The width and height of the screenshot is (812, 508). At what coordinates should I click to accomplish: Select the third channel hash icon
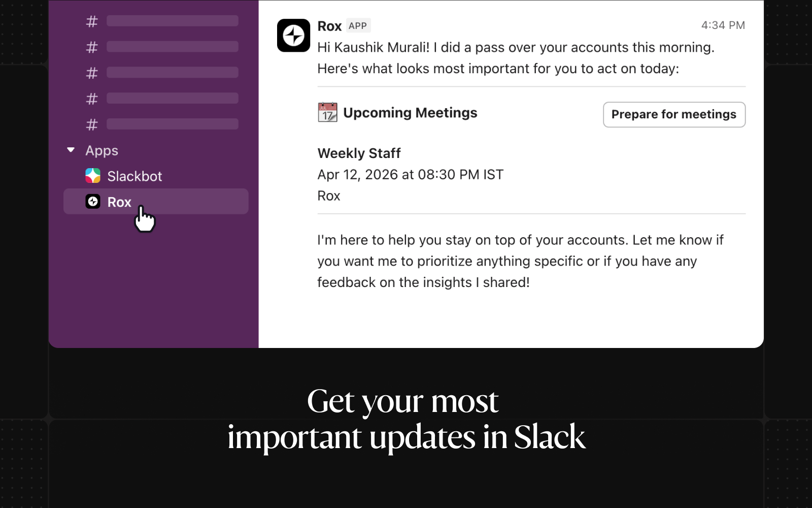[92, 73]
